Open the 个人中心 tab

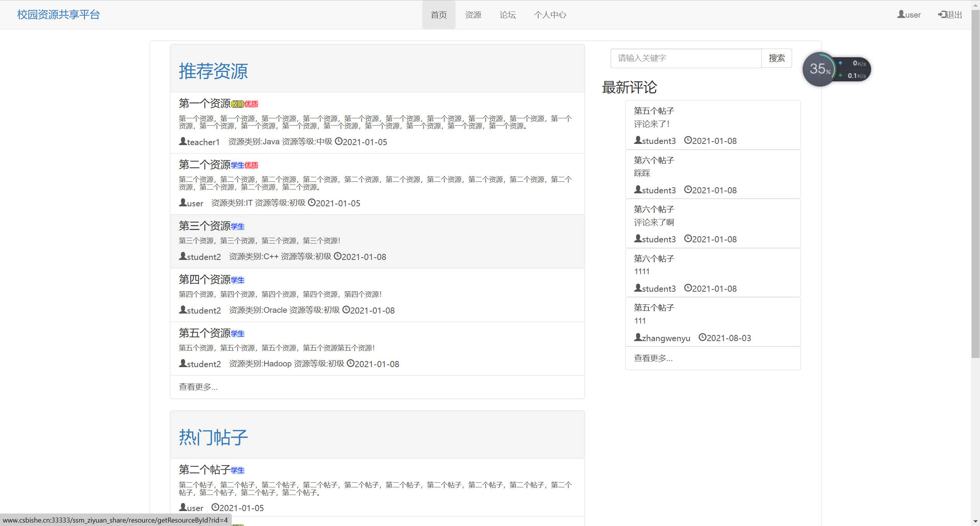coord(550,15)
